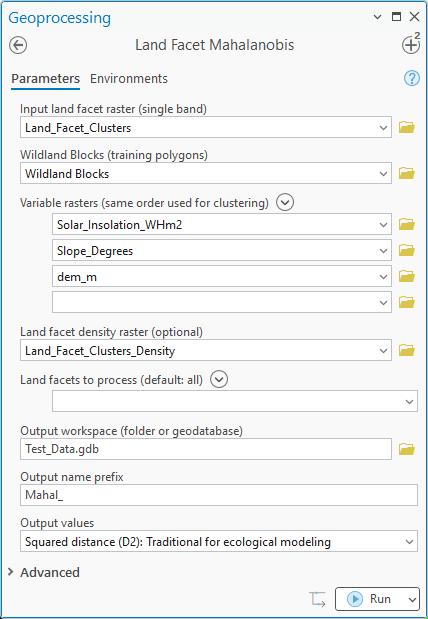
Task: Open Land facets to process value dropdown
Action: 409,401
